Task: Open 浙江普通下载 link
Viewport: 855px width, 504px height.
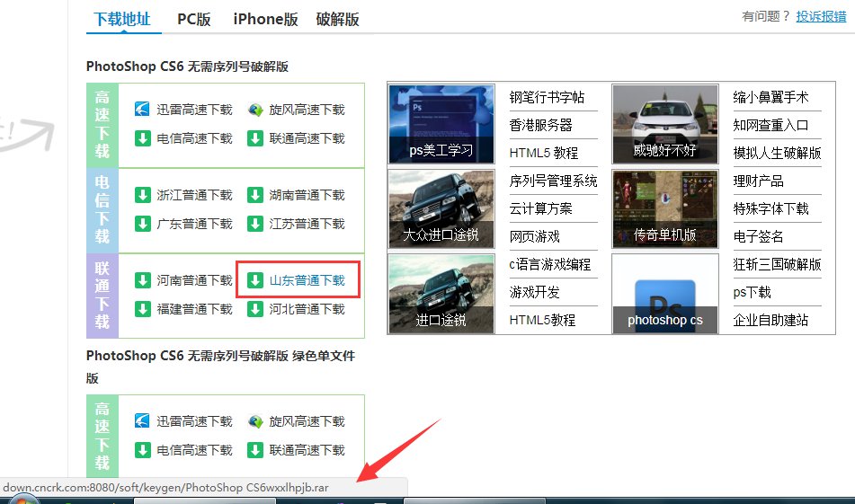Action: tap(195, 195)
